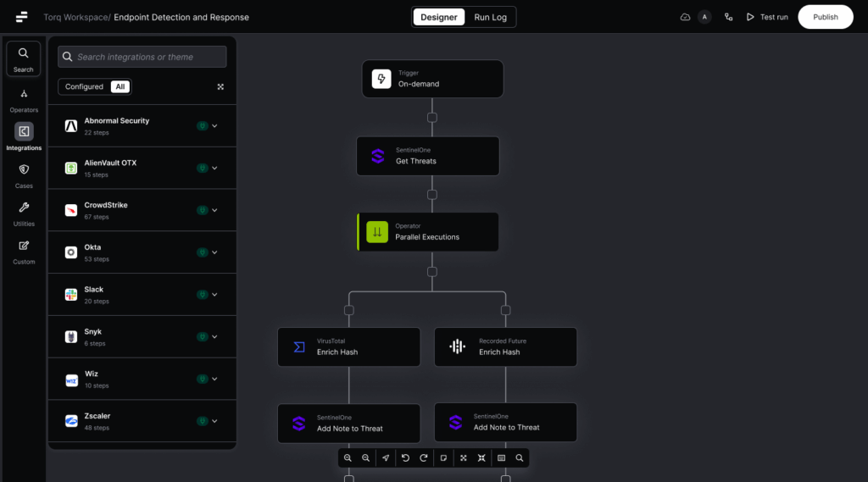Switch to the Run Log tab
The width and height of the screenshot is (868, 482).
click(x=491, y=17)
